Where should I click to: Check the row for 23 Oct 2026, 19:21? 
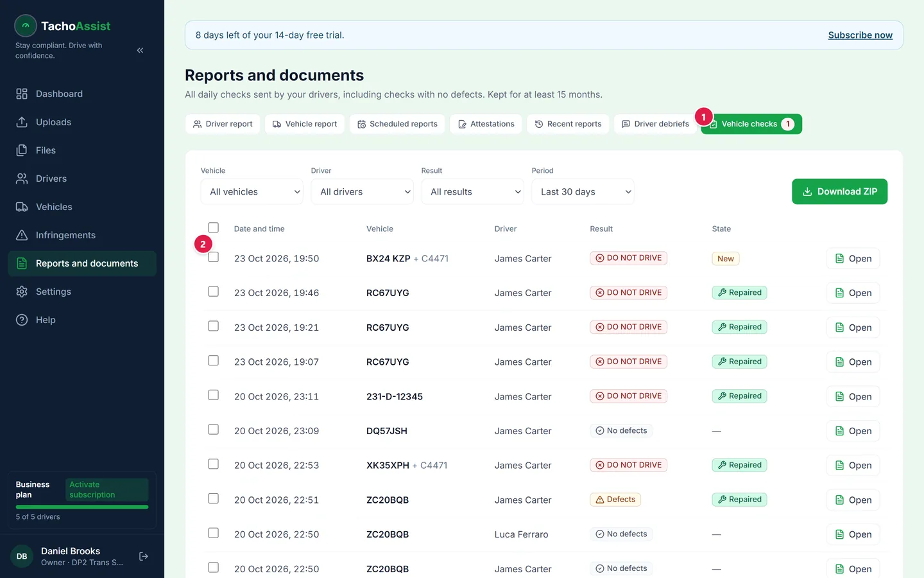click(x=214, y=326)
